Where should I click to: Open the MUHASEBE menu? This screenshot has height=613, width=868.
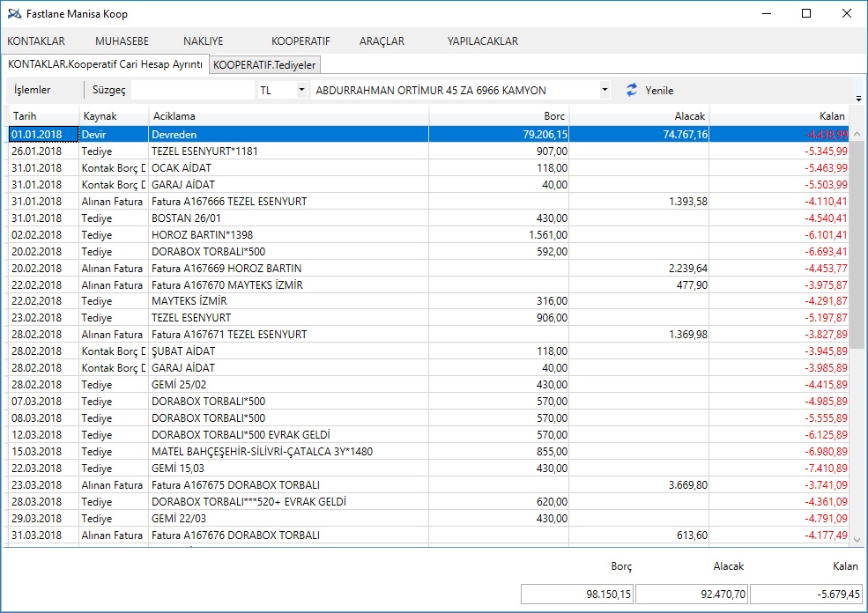point(122,41)
